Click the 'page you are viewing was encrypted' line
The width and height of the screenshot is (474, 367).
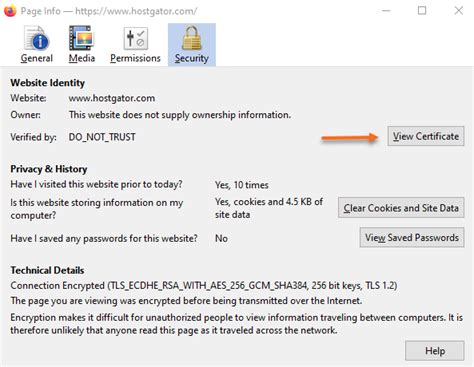coord(186,301)
